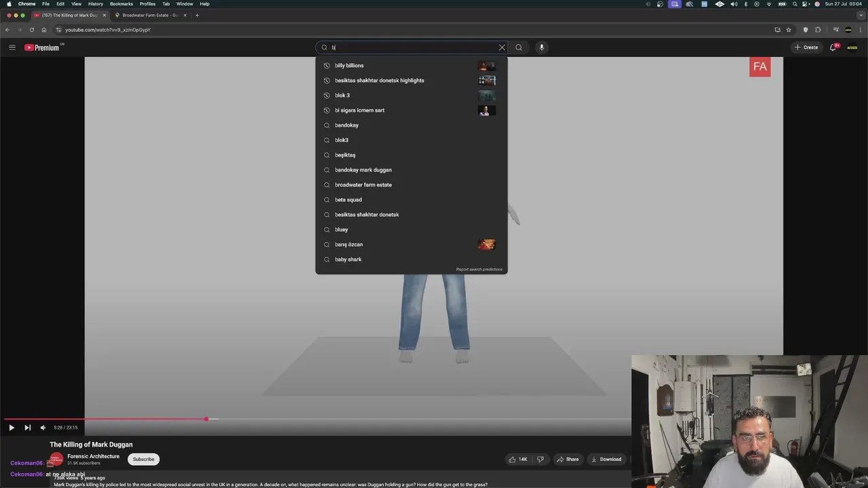Image resolution: width=868 pixels, height=488 pixels.
Task: Open Chrome extensions puzzle icon
Action: (818, 30)
